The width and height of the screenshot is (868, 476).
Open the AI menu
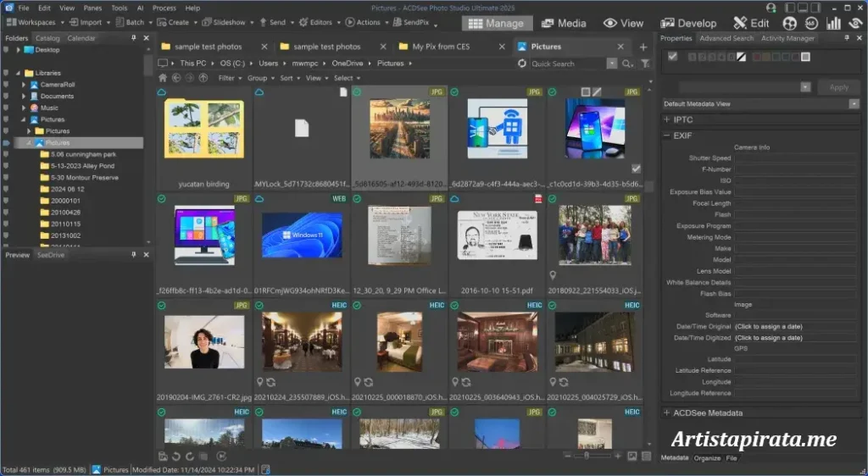point(140,8)
